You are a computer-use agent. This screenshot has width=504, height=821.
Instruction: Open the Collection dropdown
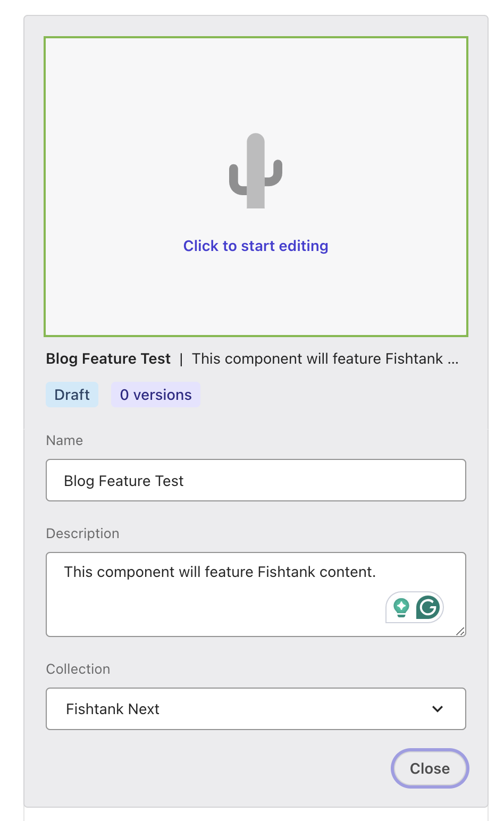(x=256, y=709)
